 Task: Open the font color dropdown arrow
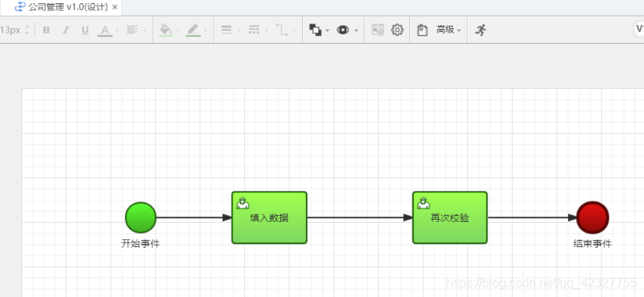point(117,30)
